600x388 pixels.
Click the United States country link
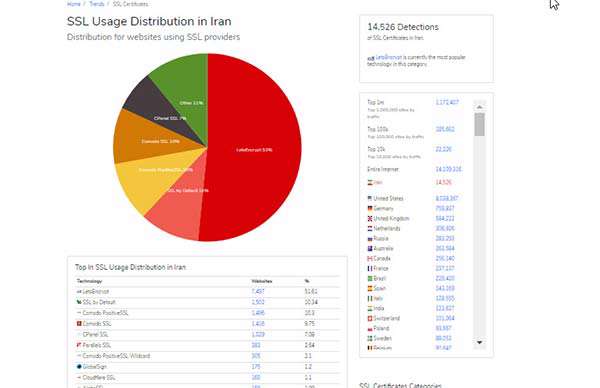tap(388, 198)
